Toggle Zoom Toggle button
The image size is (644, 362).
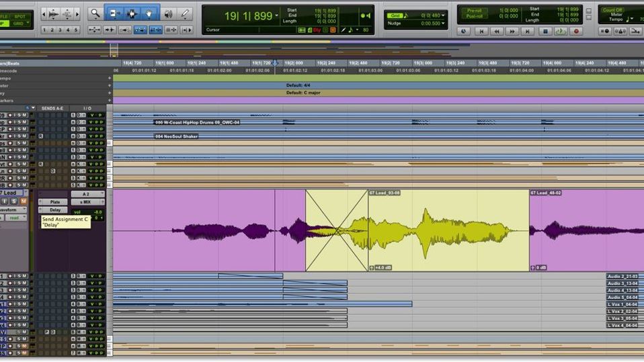coord(94,30)
